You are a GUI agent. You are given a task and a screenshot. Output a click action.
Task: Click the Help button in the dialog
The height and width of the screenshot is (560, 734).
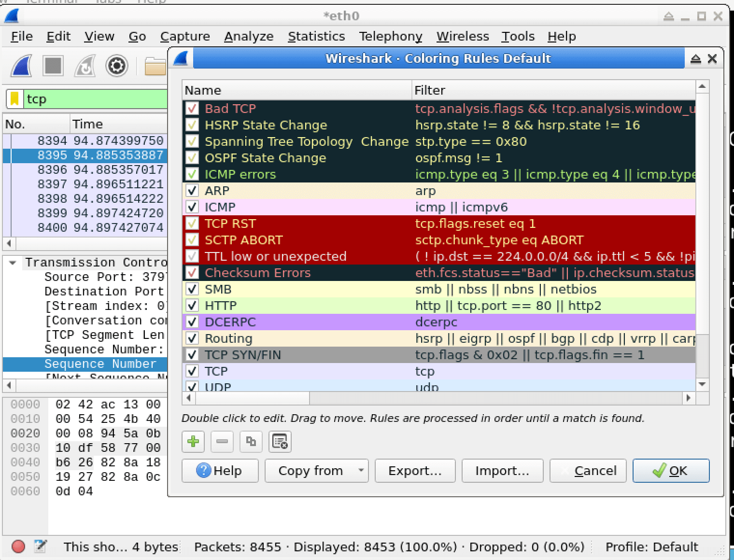[220, 470]
